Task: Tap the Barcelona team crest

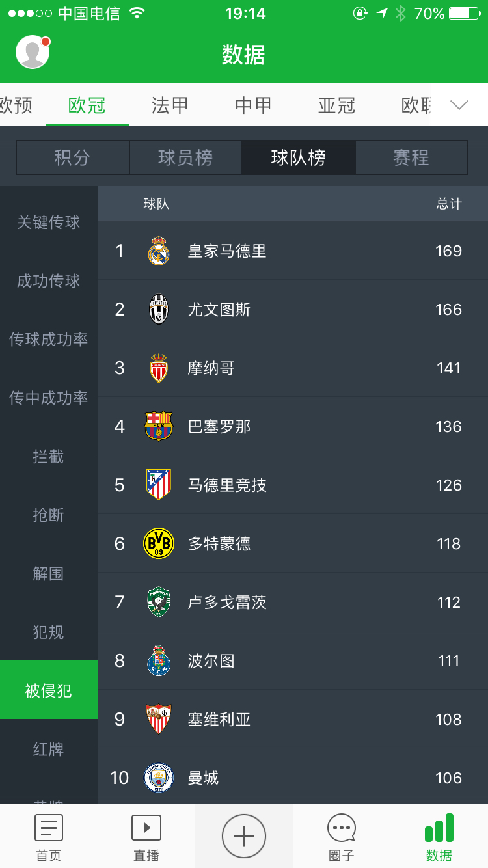Action: (x=159, y=427)
